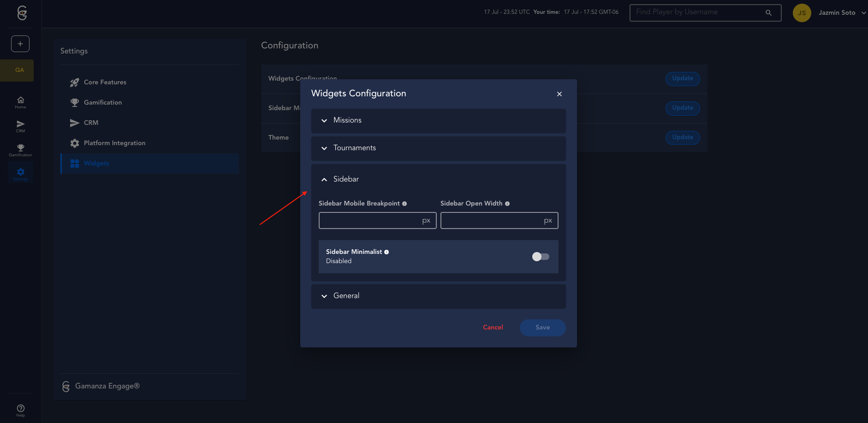Enable the Sidebar Minimalist toggle
Screen dimensions: 868x423
[x=541, y=257]
